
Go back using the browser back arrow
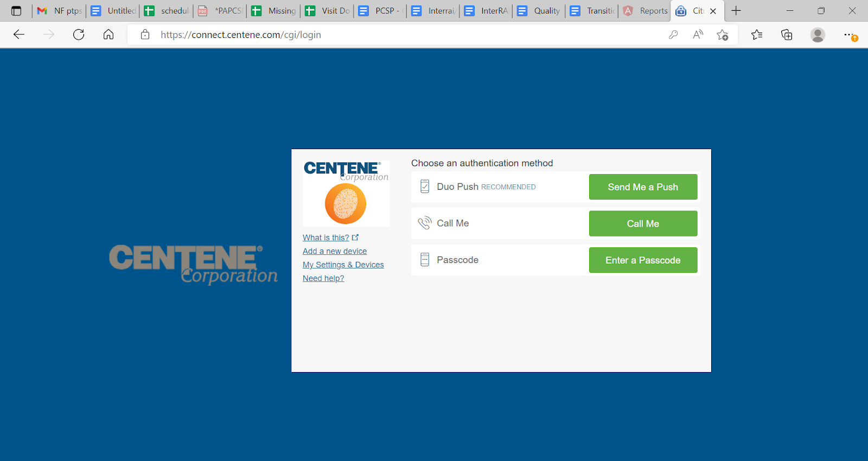[19, 35]
